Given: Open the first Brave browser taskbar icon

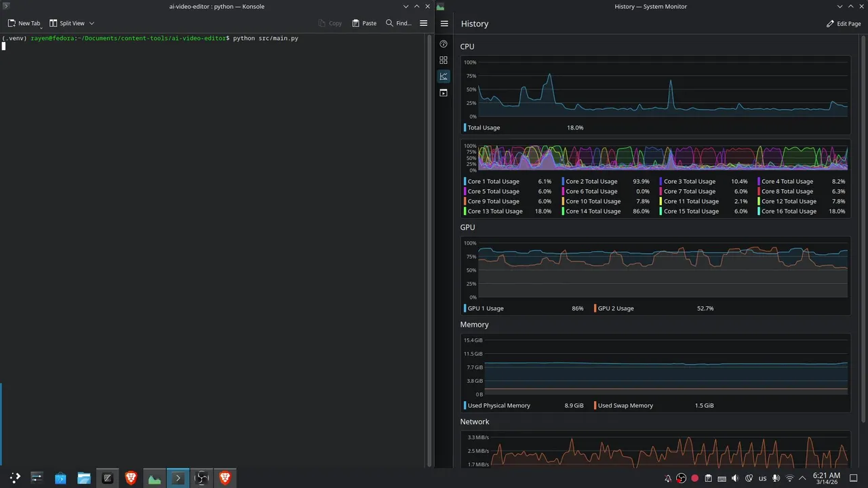Looking at the screenshot, I should click(131, 478).
